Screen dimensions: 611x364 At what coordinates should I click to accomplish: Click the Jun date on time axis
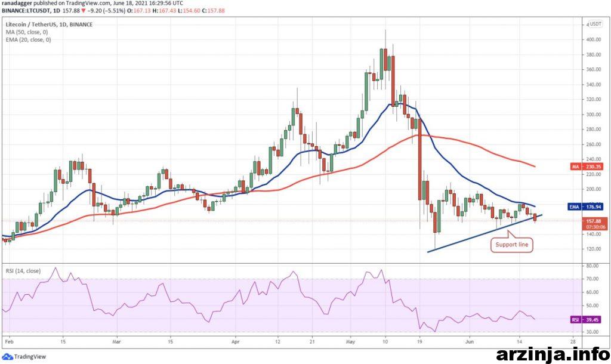[470, 342]
